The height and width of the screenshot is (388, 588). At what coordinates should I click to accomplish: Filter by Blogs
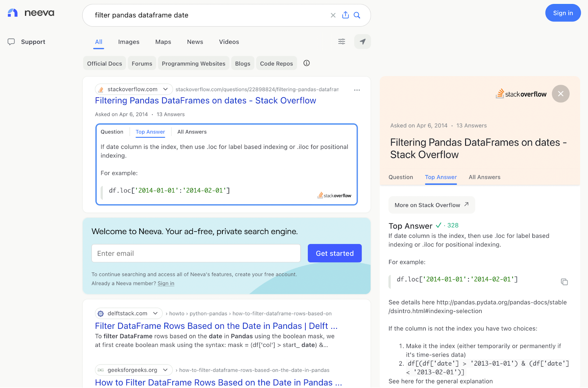tap(243, 64)
